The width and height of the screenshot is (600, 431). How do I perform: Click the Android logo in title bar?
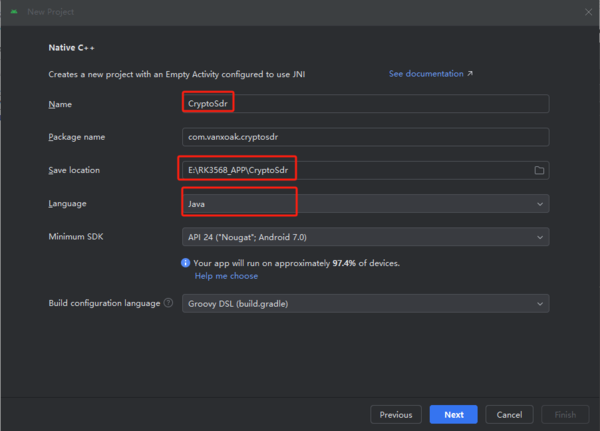point(11,9)
